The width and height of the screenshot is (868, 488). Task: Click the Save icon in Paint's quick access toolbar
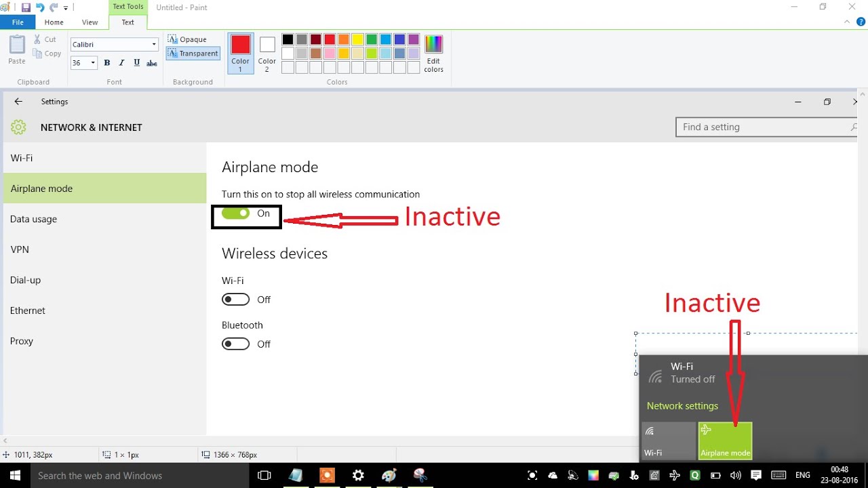tap(26, 7)
